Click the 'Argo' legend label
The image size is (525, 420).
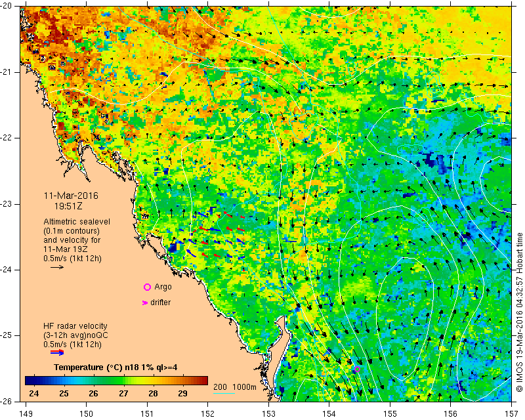pyautogui.click(x=163, y=287)
